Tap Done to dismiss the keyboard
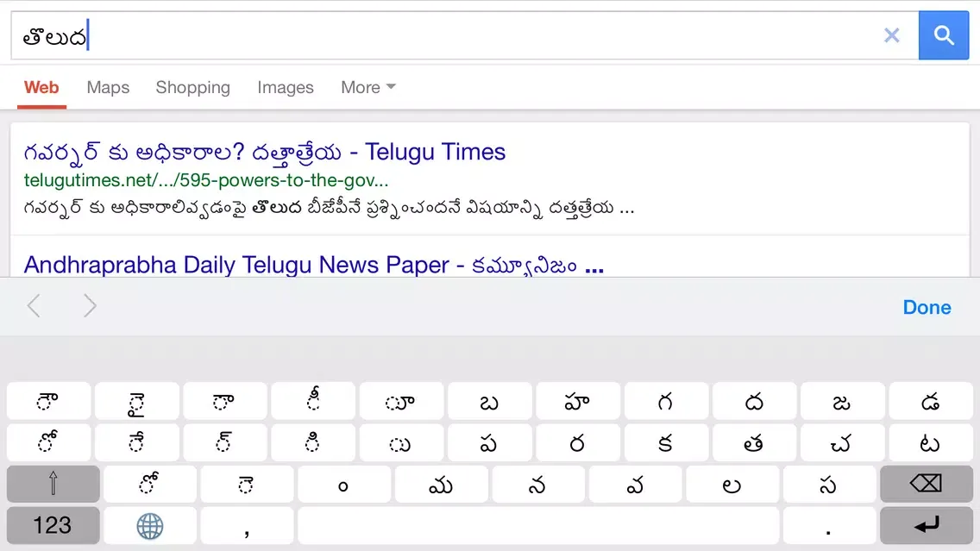980x551 pixels. (x=927, y=307)
